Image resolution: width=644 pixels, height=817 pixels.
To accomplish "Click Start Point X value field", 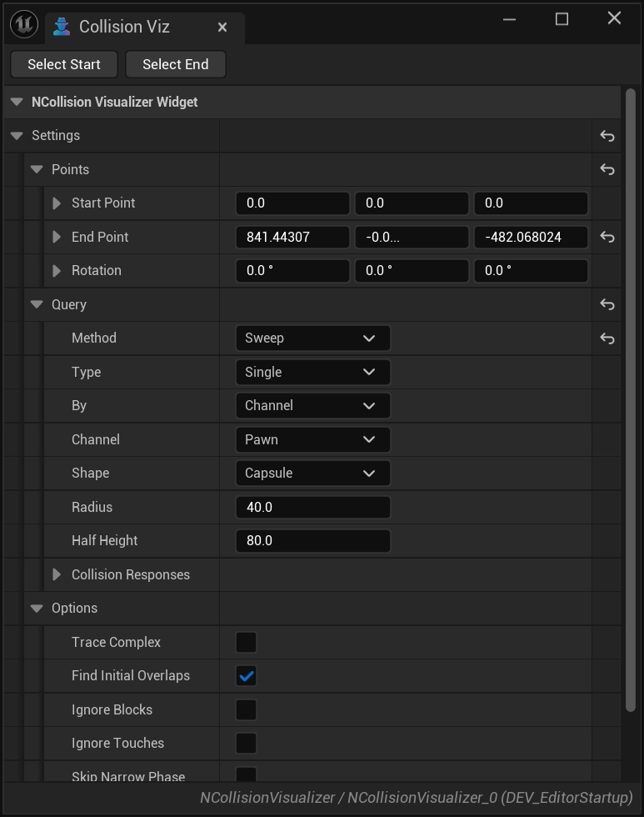I will (x=292, y=203).
